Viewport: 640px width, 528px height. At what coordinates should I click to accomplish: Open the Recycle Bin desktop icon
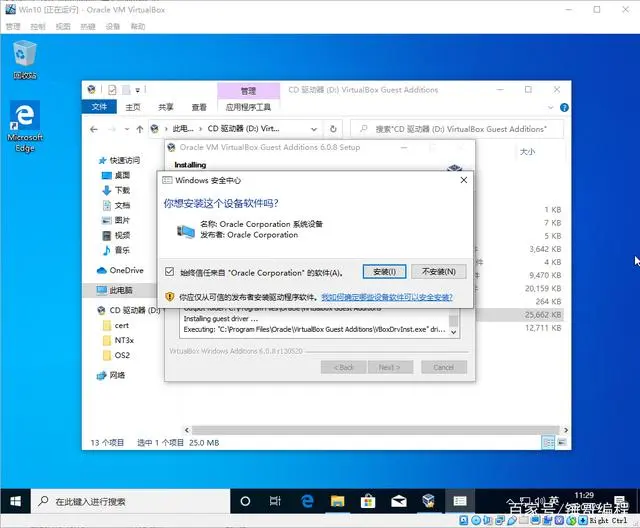[25, 60]
